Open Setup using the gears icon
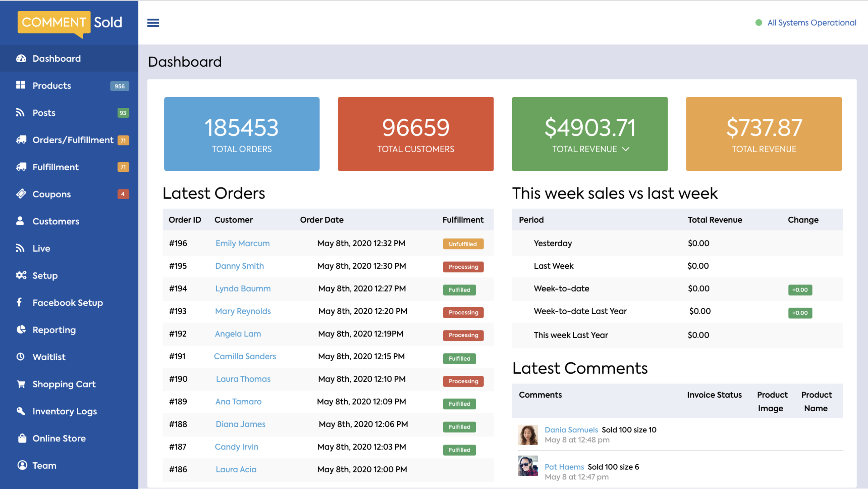Viewport: 868px width, 489px height. [21, 275]
